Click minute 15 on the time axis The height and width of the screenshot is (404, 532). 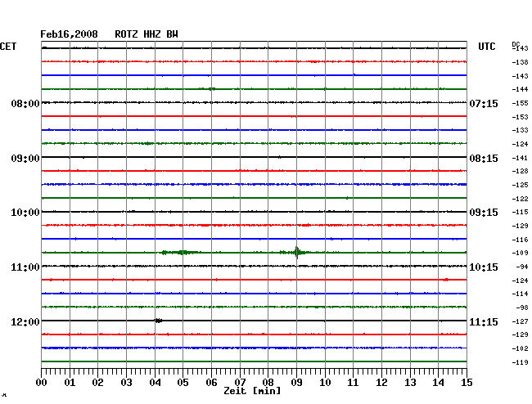(467, 382)
